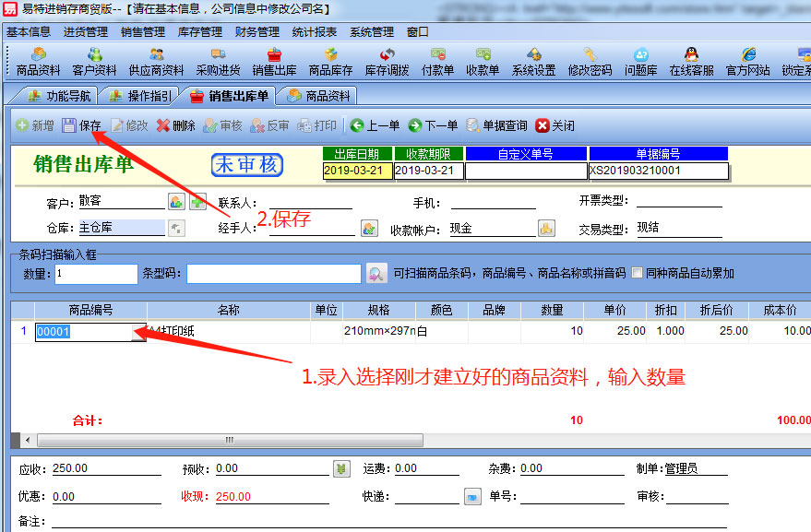Click the 保存 save button
Viewport: 811px width, 532px height.
coord(82,125)
